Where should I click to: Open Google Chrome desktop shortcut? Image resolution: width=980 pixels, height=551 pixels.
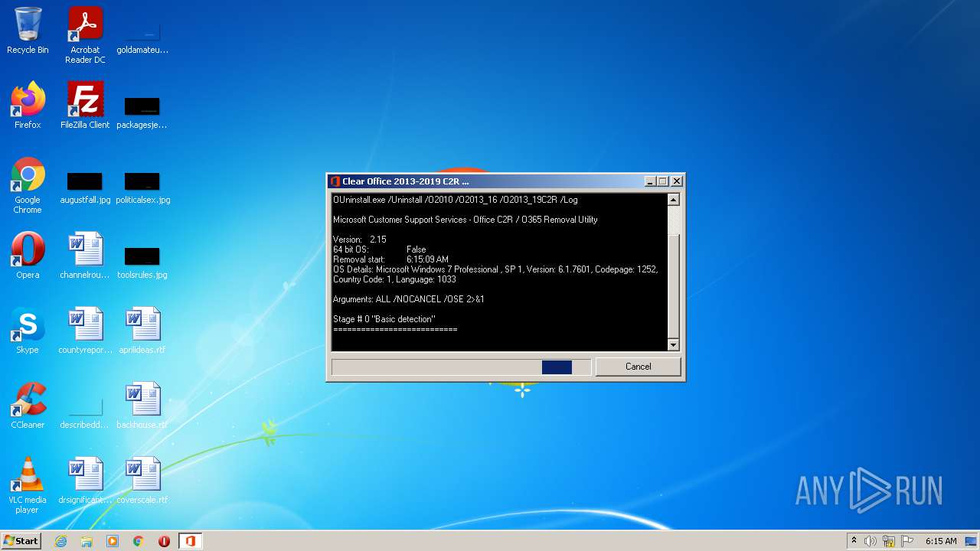pyautogui.click(x=28, y=185)
